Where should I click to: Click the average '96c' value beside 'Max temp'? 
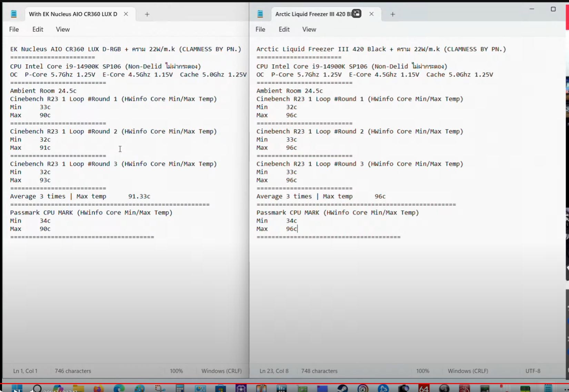[380, 196]
